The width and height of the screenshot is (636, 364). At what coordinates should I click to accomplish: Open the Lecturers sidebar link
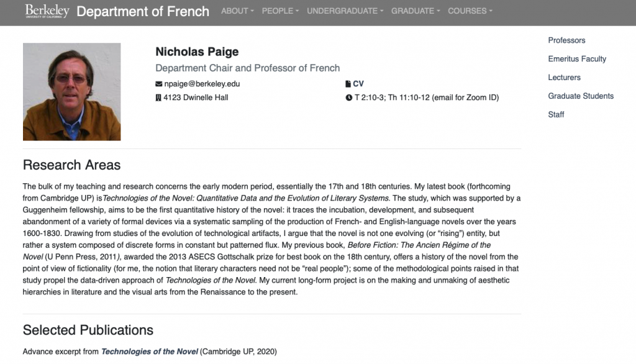pos(564,78)
